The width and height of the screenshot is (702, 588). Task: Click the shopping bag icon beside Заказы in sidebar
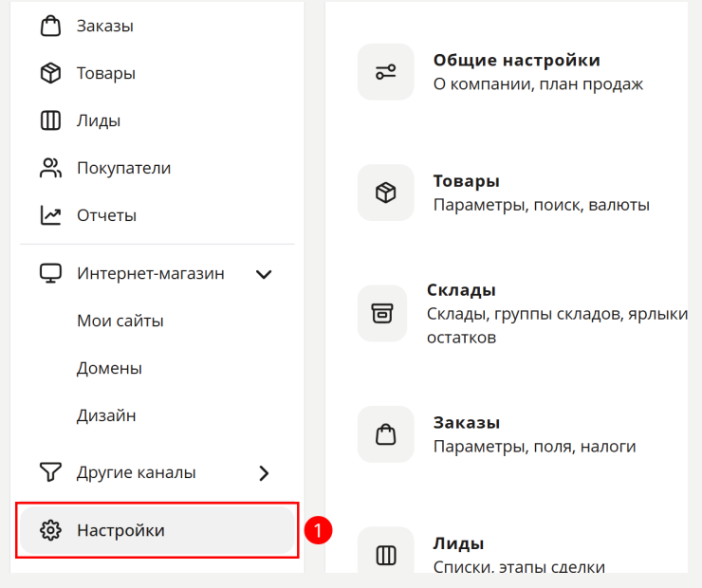coord(50,26)
